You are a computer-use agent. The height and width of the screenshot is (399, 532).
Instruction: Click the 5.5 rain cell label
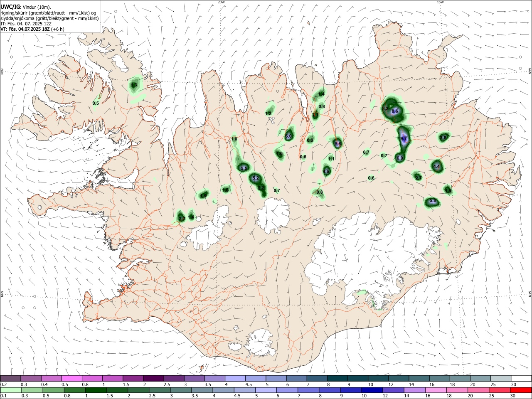244,168
